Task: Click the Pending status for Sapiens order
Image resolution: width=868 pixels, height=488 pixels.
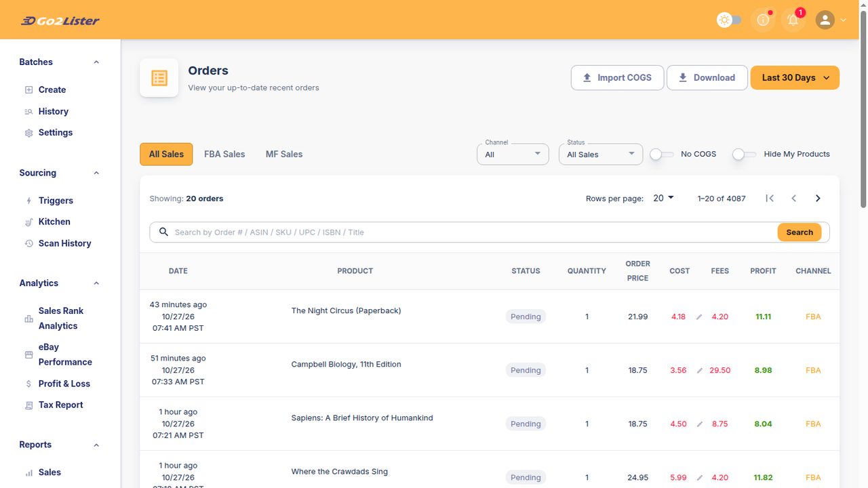Action: tap(526, 424)
